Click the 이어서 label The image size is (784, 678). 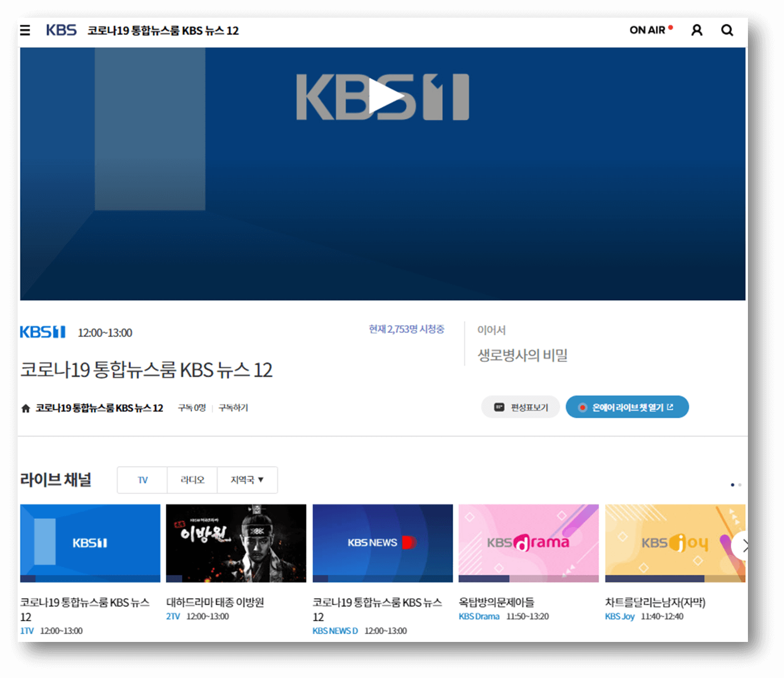coord(492,330)
